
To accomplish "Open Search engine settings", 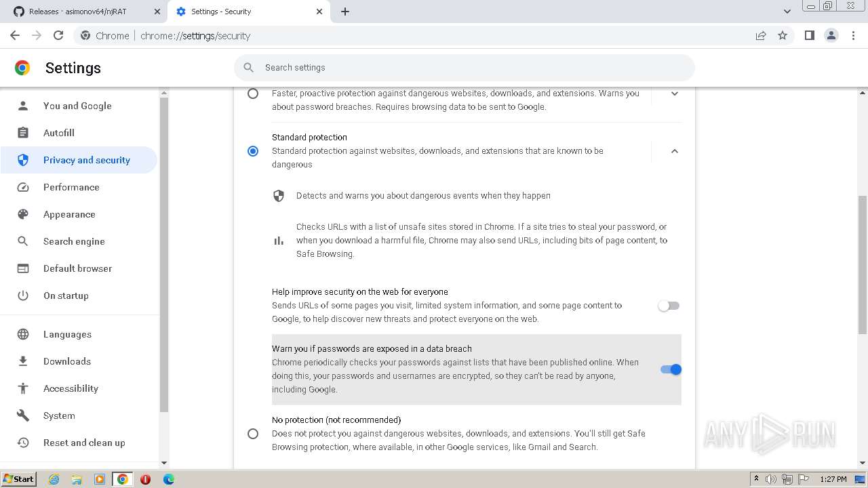I will pos(79,241).
